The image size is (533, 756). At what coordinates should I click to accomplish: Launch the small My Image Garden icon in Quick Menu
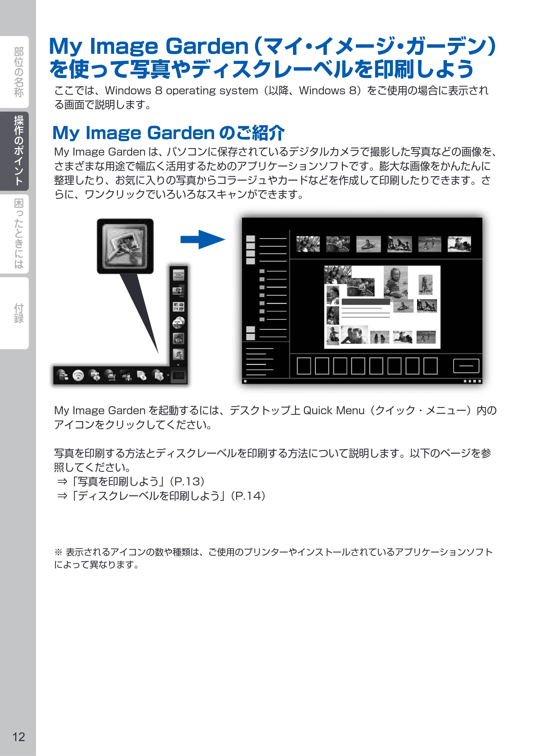(179, 354)
